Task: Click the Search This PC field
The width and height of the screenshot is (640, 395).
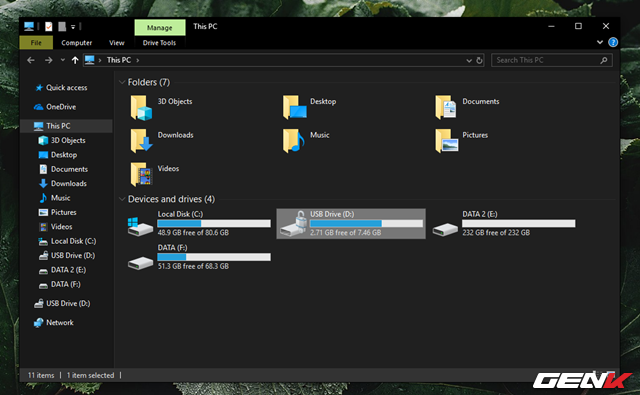Action: (551, 60)
